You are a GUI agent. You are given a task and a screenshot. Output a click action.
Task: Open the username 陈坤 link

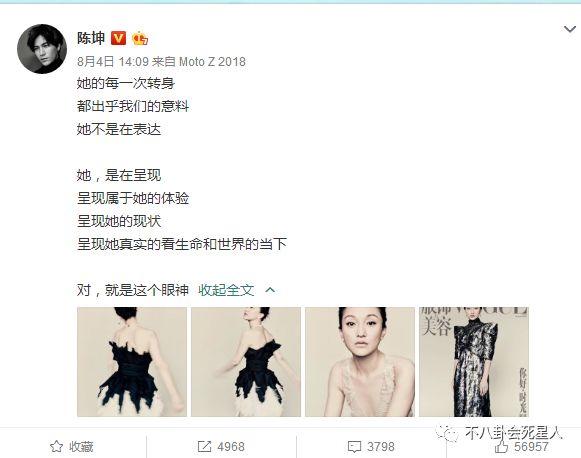pyautogui.click(x=91, y=38)
